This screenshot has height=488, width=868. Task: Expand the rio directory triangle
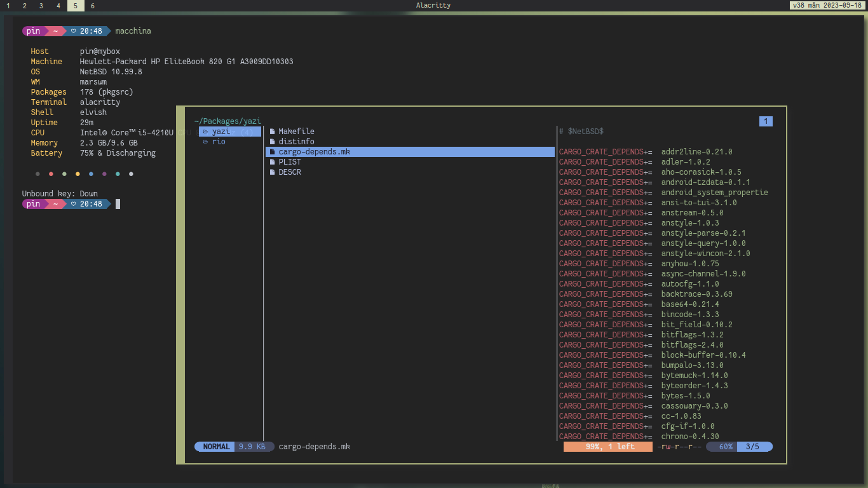click(203, 141)
